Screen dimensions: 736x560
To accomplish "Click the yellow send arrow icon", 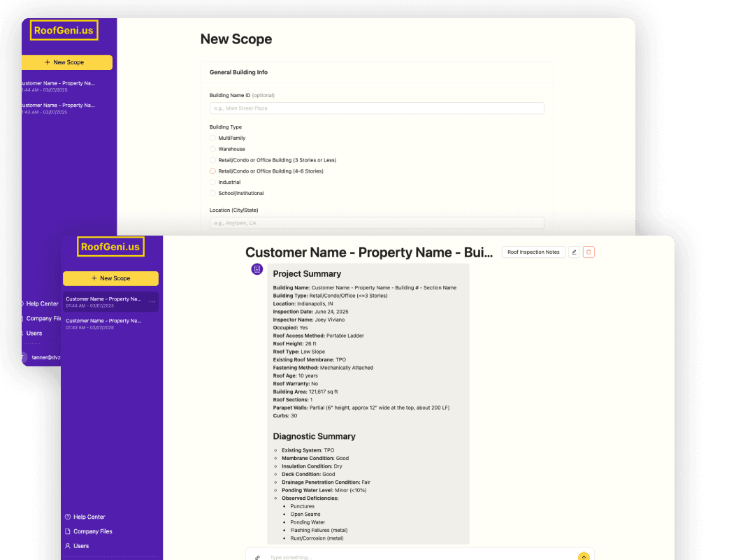I will click(x=584, y=557).
